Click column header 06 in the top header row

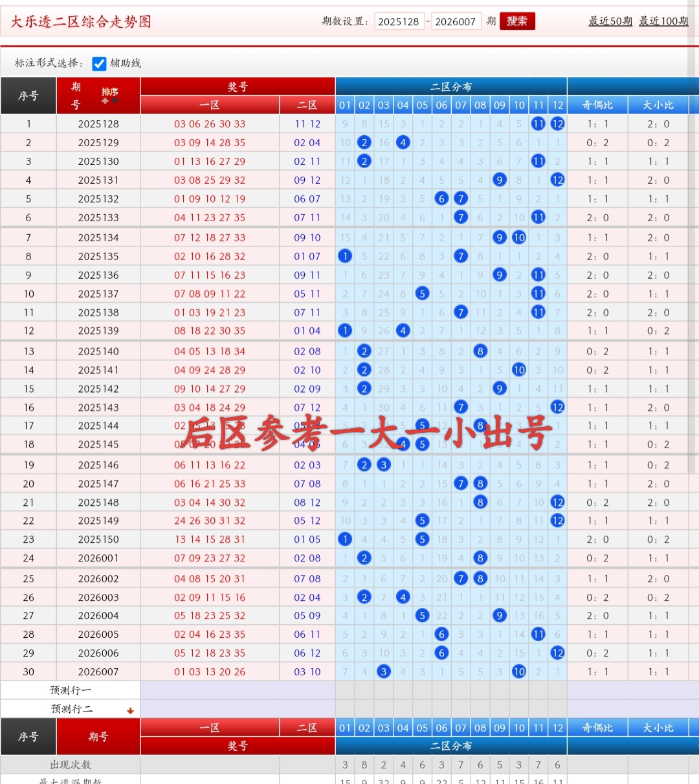click(441, 105)
